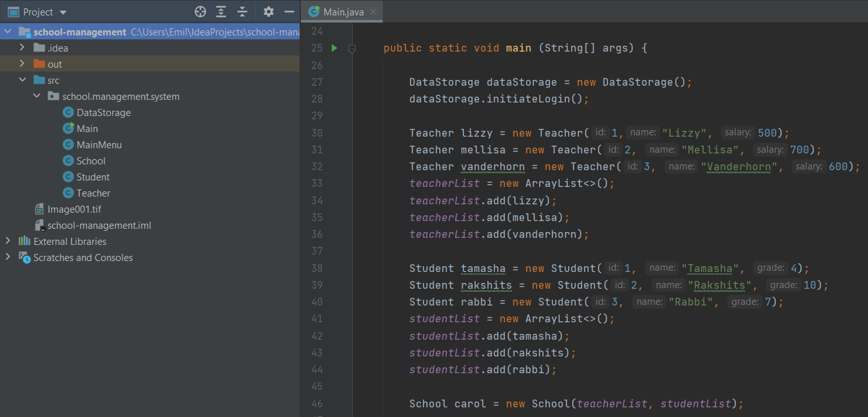Collapse the src folder
Screen dimensions: 868x417
pyautogui.click(x=22, y=80)
